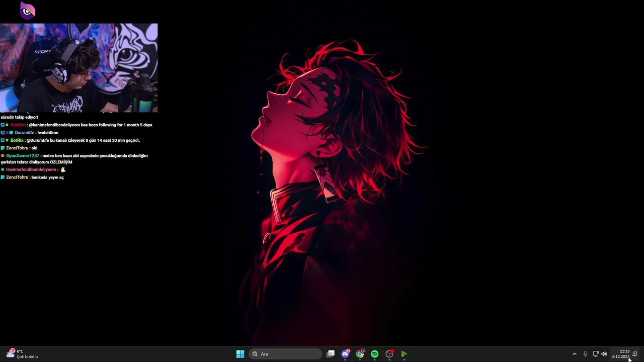
Task: Click ZenciTohru's "oki" message username
Action: click(17, 148)
